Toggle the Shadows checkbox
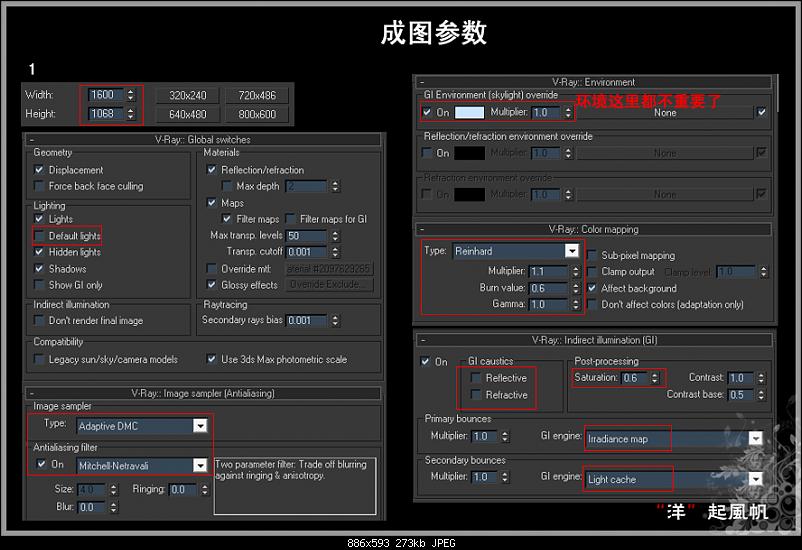 pos(39,269)
